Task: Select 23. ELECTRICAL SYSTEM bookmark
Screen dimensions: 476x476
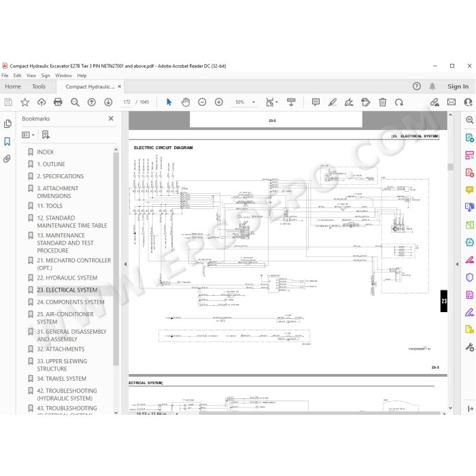Action: 67,290
